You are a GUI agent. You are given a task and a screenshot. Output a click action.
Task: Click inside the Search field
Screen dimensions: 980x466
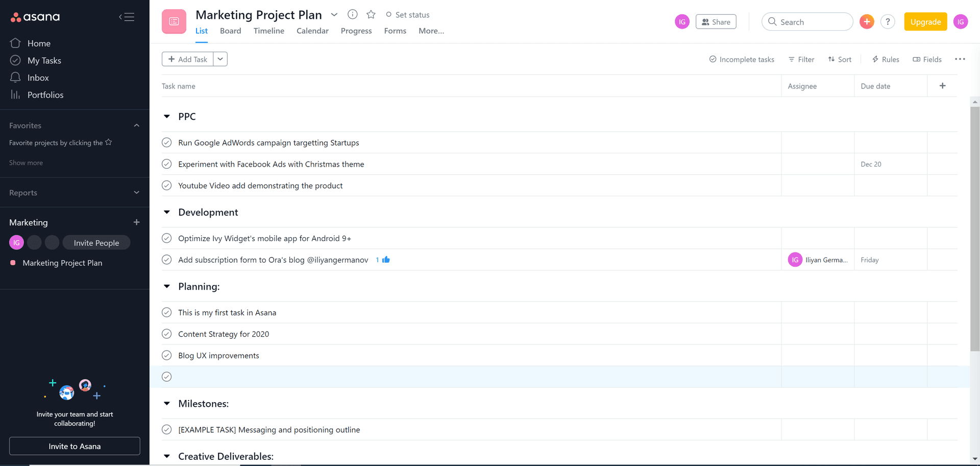coord(806,21)
